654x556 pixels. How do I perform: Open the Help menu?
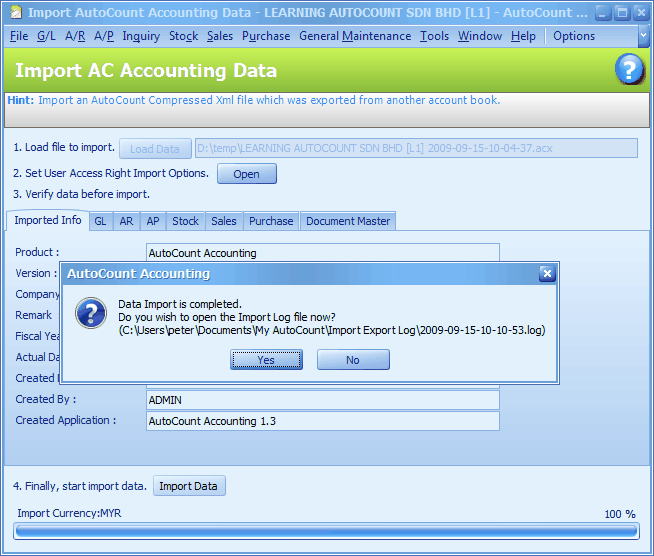click(x=523, y=36)
